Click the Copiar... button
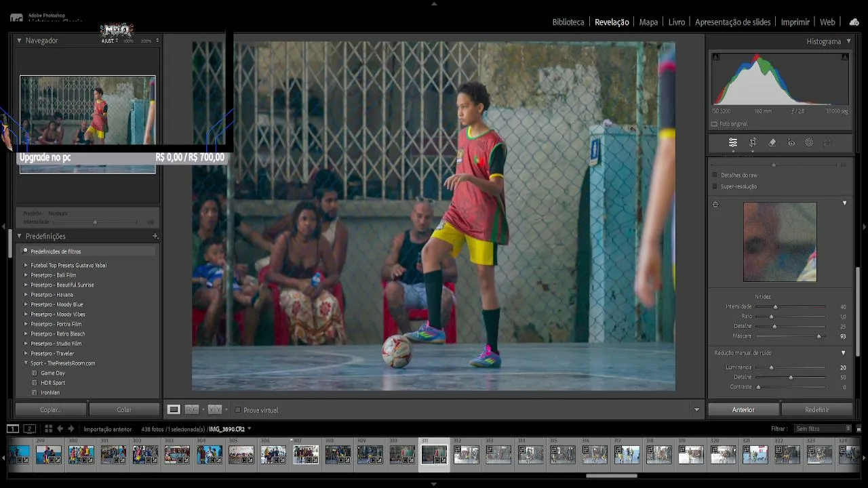Image resolution: width=868 pixels, height=488 pixels. (x=51, y=409)
